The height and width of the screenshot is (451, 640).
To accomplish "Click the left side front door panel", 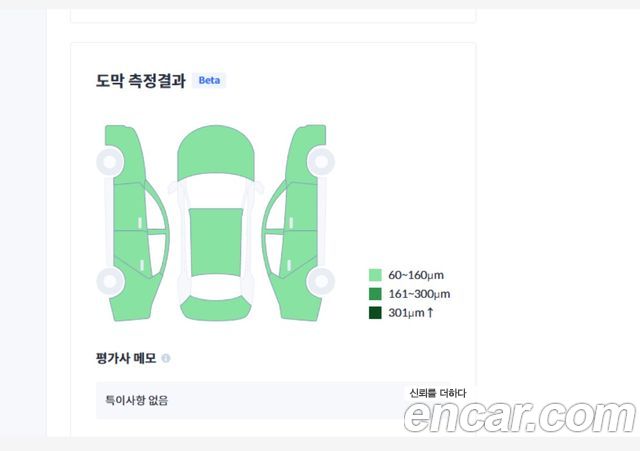I will click(130, 207).
